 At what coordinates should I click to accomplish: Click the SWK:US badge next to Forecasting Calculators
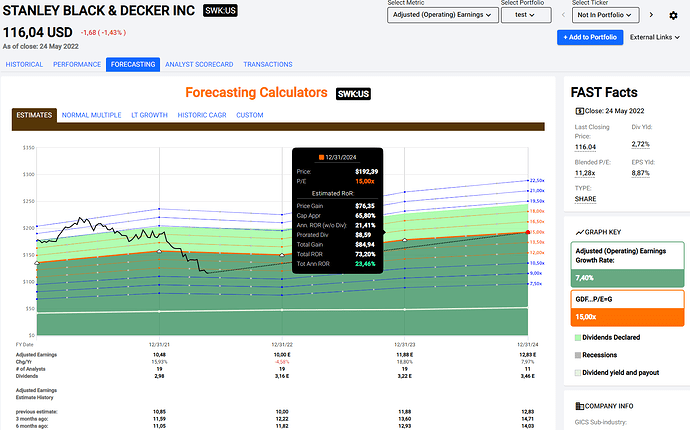coord(352,93)
